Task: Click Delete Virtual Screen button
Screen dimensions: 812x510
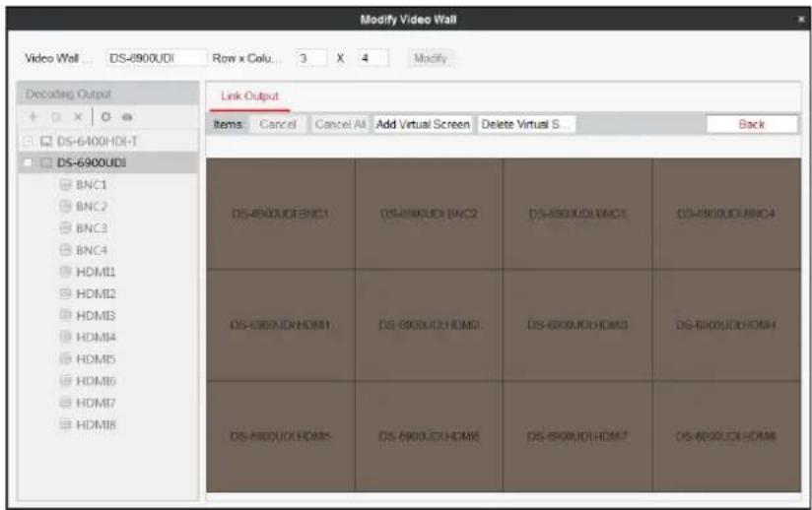Action: pyautogui.click(x=526, y=125)
